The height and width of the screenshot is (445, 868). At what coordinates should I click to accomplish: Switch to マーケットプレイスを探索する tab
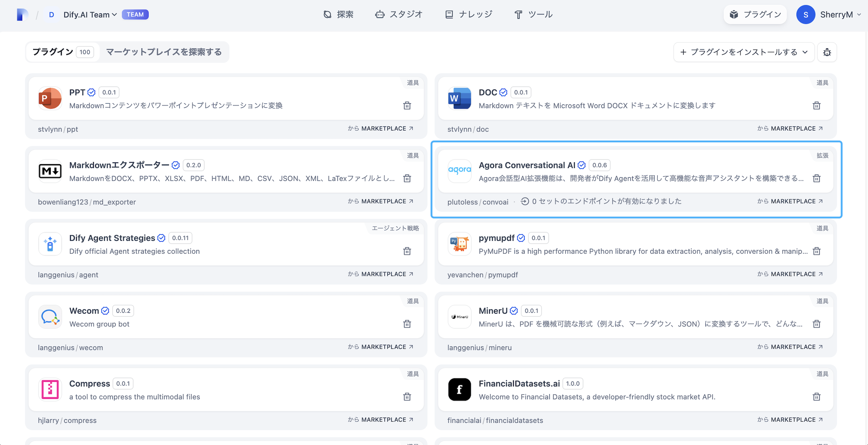coord(164,52)
